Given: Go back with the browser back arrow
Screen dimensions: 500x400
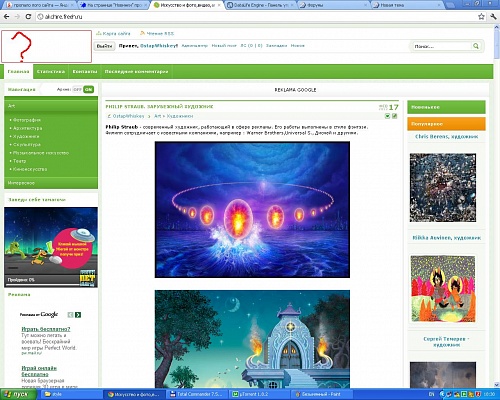Looking at the screenshot, I should 6,16.
